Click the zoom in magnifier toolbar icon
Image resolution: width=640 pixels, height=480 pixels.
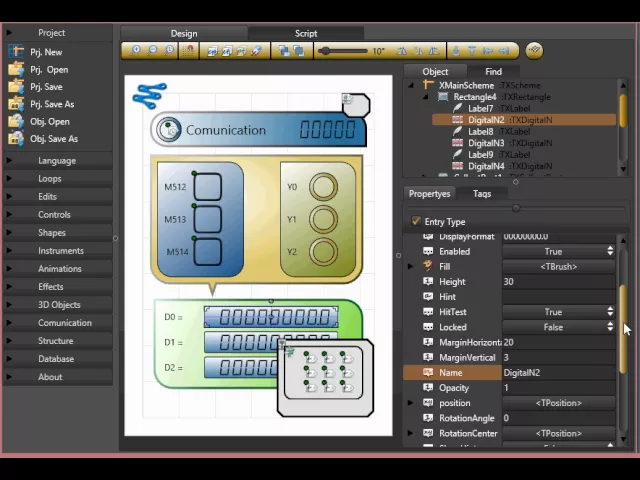[x=135, y=51]
